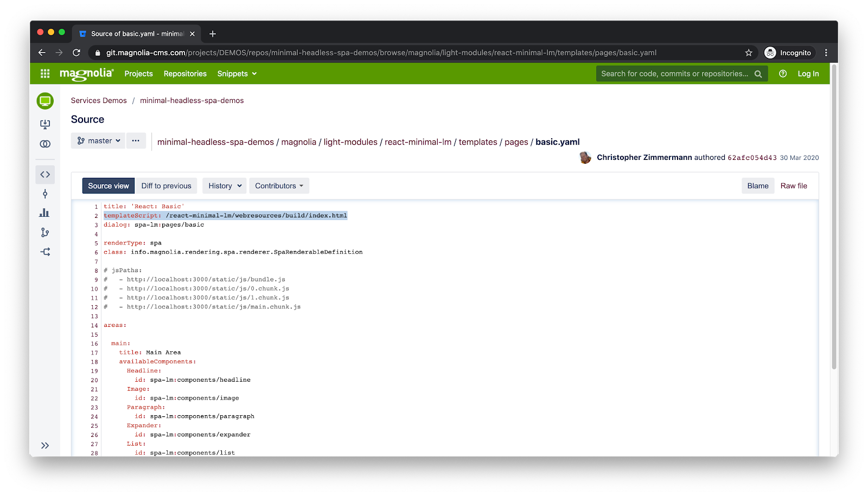This screenshot has width=868, height=496.
Task: Open the Raw file link
Action: [x=793, y=186]
